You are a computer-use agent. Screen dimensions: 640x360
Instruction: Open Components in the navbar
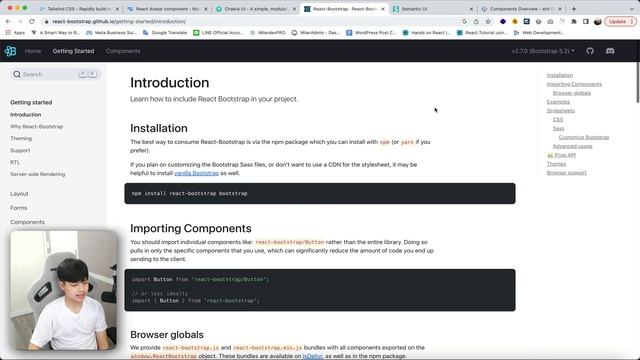123,51
